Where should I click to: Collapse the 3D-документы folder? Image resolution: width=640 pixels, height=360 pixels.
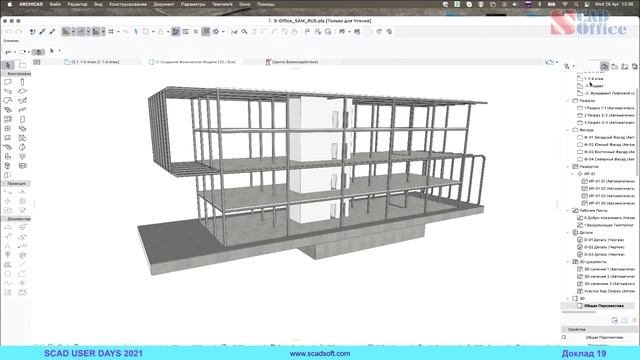click(568, 262)
